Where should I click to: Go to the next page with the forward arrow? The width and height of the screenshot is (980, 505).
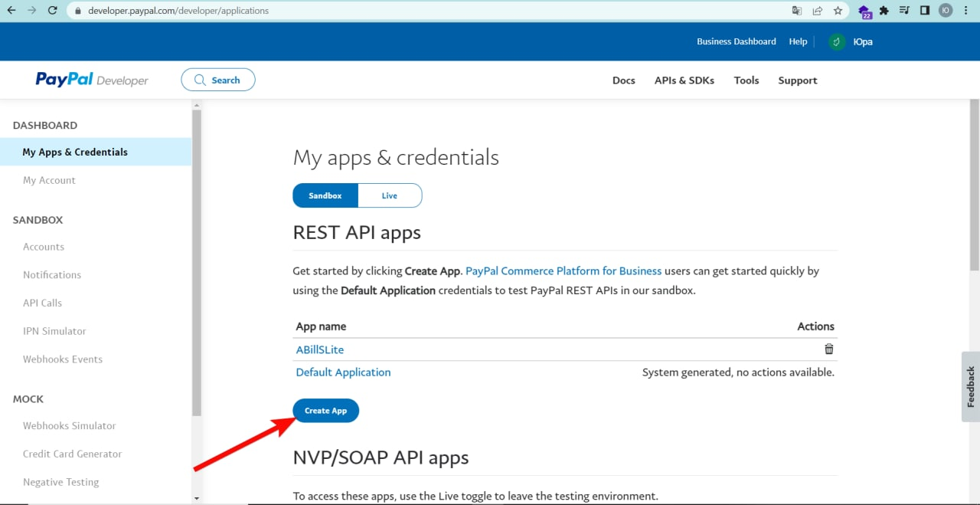[x=32, y=11]
